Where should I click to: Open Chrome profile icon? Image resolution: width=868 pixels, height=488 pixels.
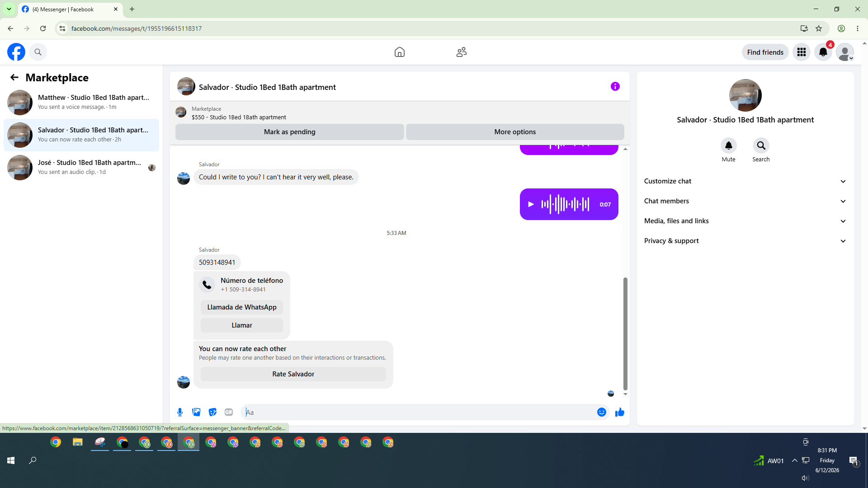(841, 28)
